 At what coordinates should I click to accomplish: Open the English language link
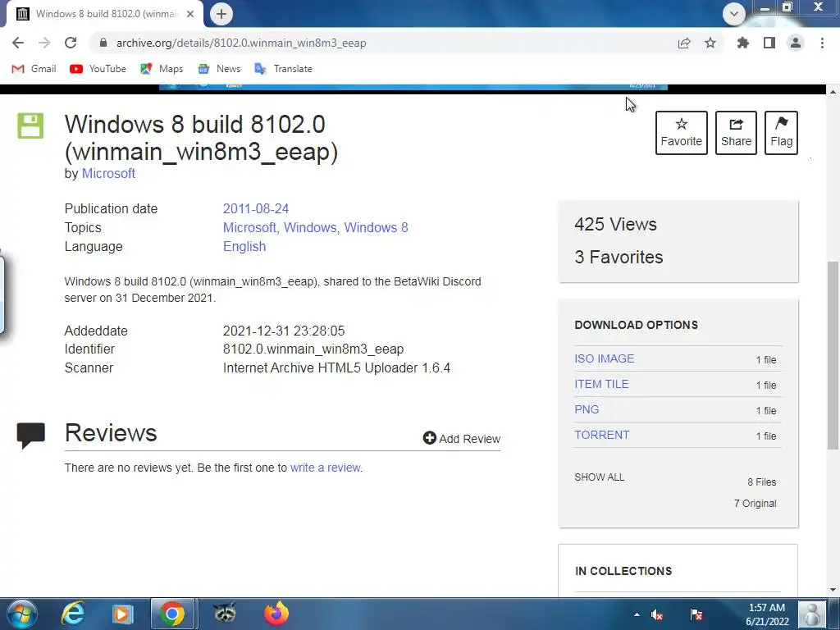pyautogui.click(x=244, y=246)
